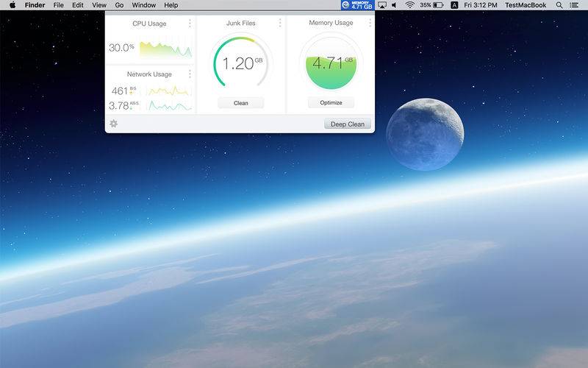
Task: Click the Memory 4.71 GB menu bar icon
Action: click(x=357, y=5)
